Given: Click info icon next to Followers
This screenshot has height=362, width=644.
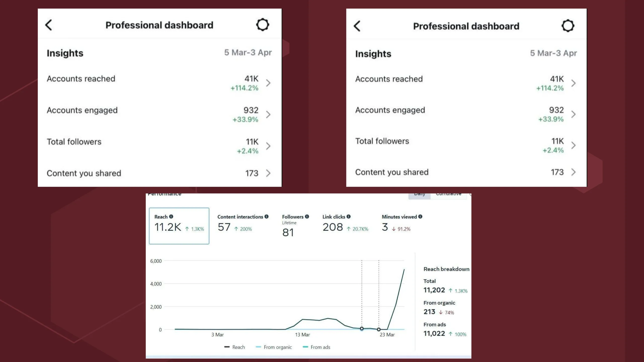Looking at the screenshot, I should 307,216.
